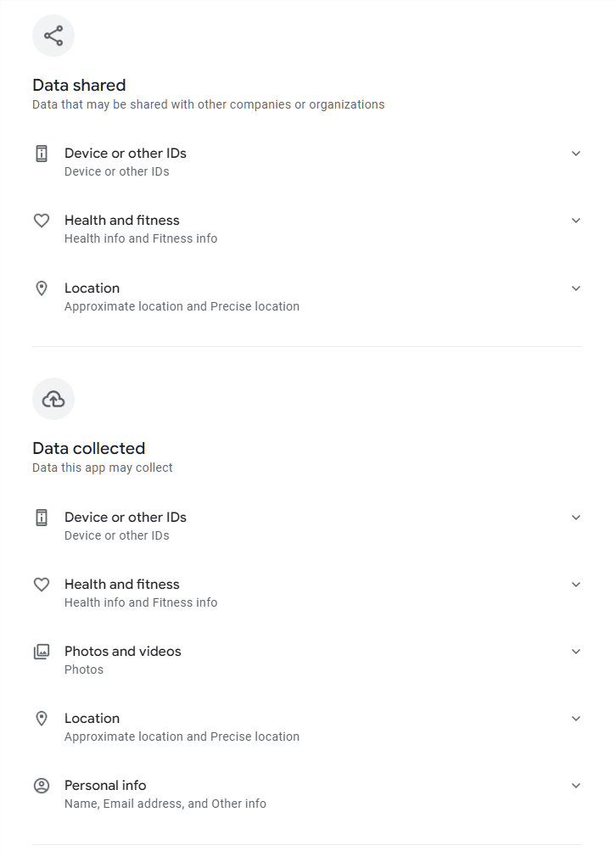This screenshot has height=857, width=616.
Task: Click the heart icon in Data shared section
Action: click(x=42, y=221)
